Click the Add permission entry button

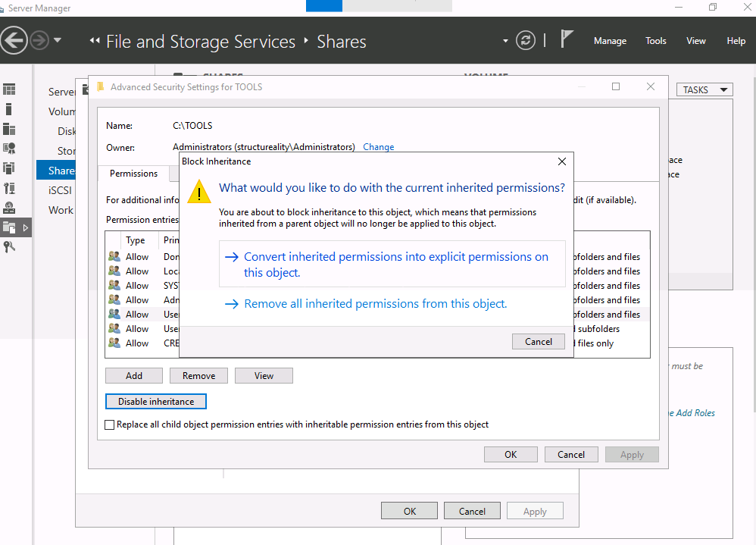(x=134, y=376)
